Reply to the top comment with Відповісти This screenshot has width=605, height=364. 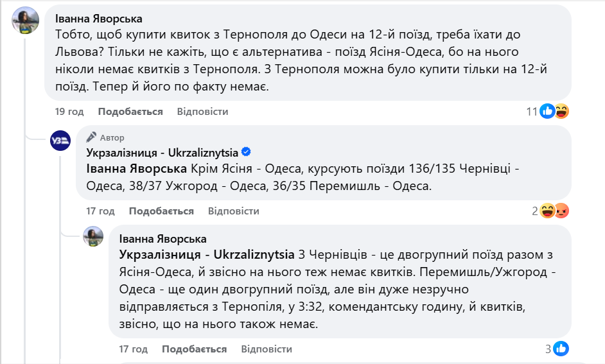[x=202, y=112]
